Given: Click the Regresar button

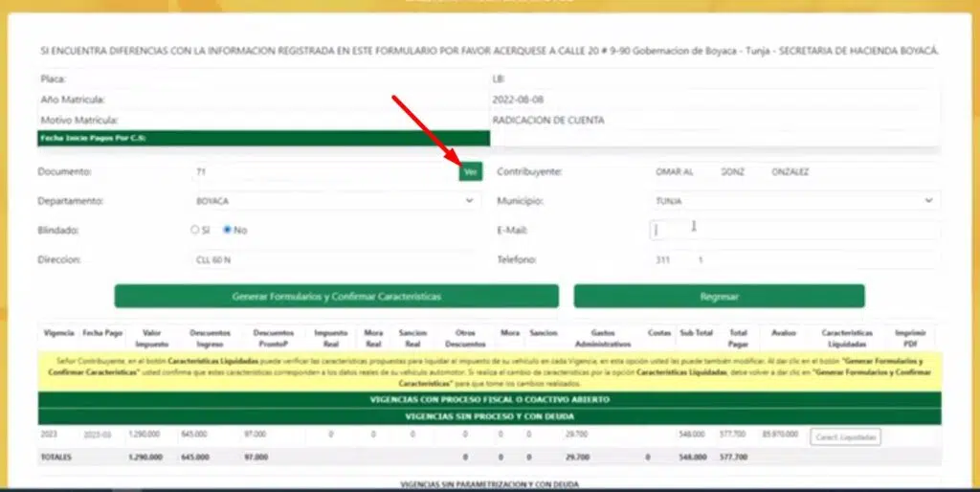Looking at the screenshot, I should pos(720,297).
